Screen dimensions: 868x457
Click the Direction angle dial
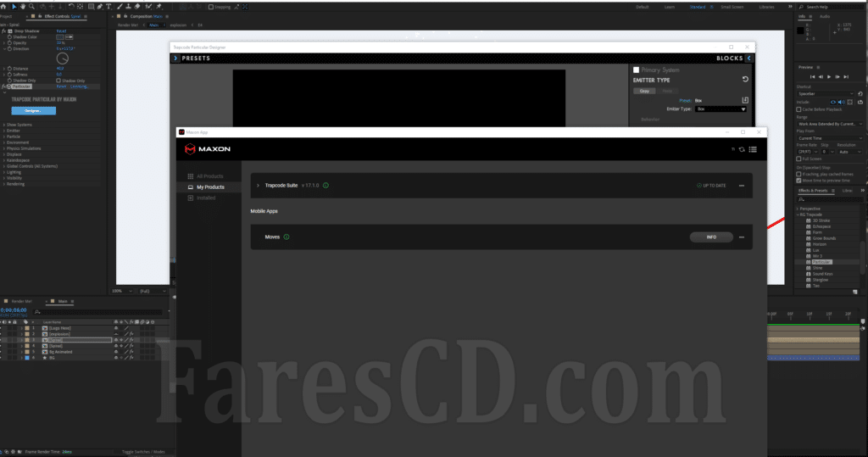[63, 59]
